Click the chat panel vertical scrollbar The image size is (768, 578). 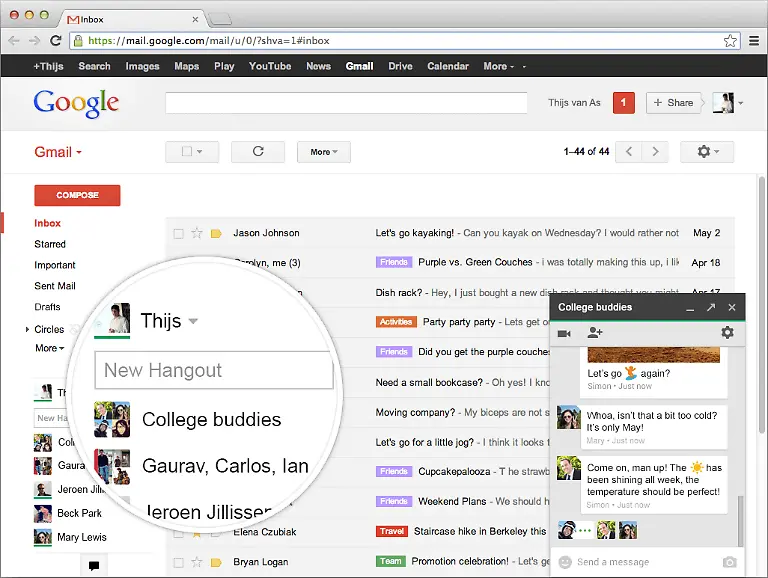pyautogui.click(x=741, y=520)
